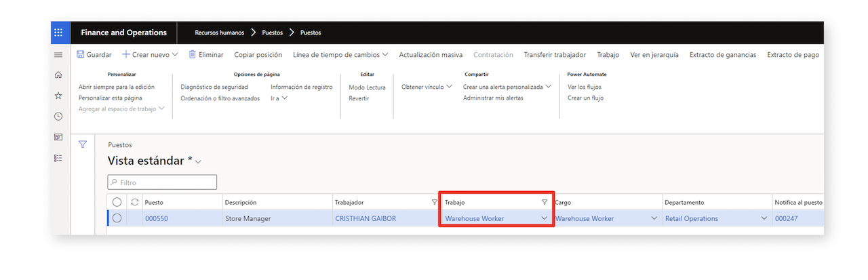Open Workspaces icon in sidebar
Screen dimensions: 868x280
point(58,137)
